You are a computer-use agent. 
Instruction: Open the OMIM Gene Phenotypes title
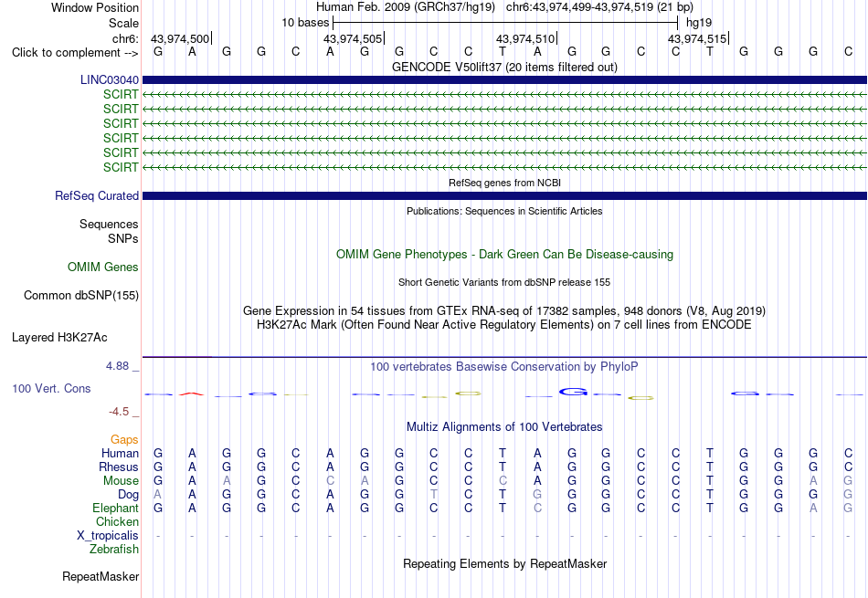[x=505, y=255]
